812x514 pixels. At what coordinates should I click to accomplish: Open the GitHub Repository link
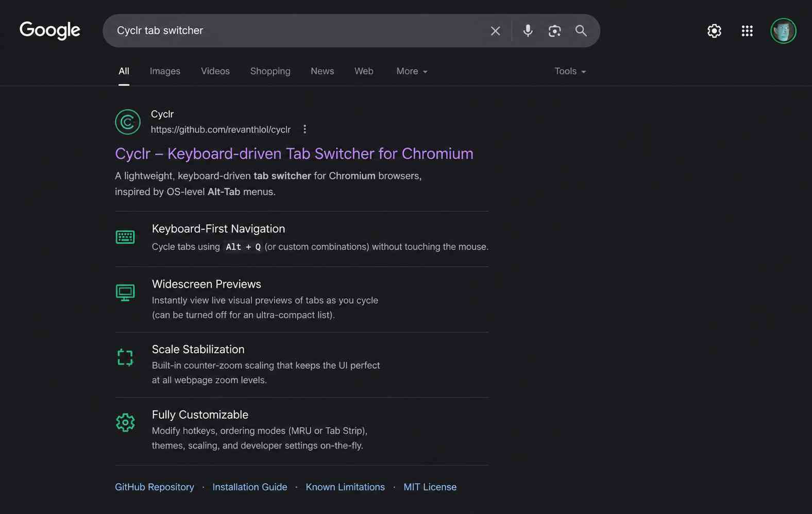tap(155, 487)
